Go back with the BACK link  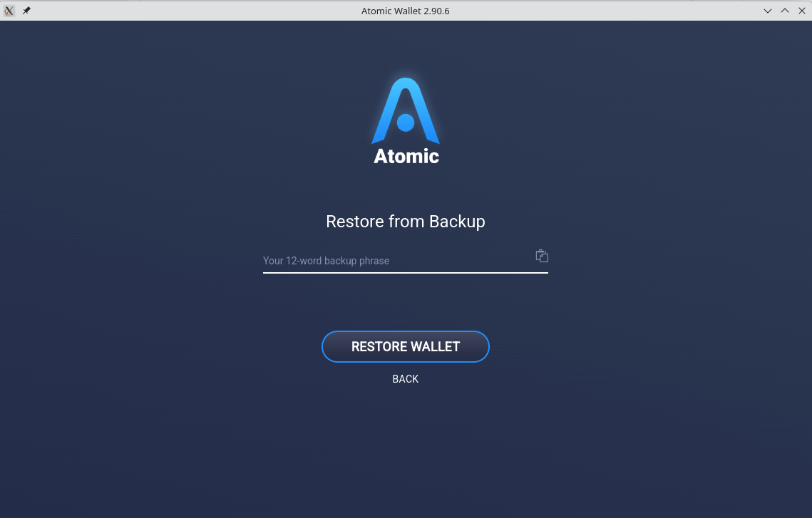tap(406, 378)
